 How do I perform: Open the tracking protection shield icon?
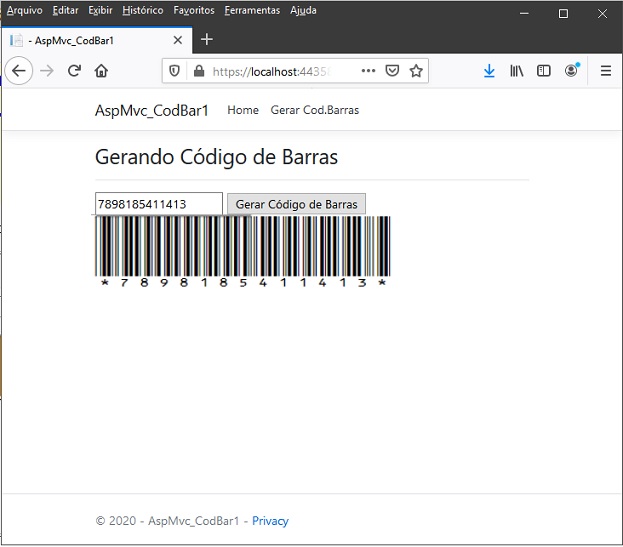tap(174, 71)
